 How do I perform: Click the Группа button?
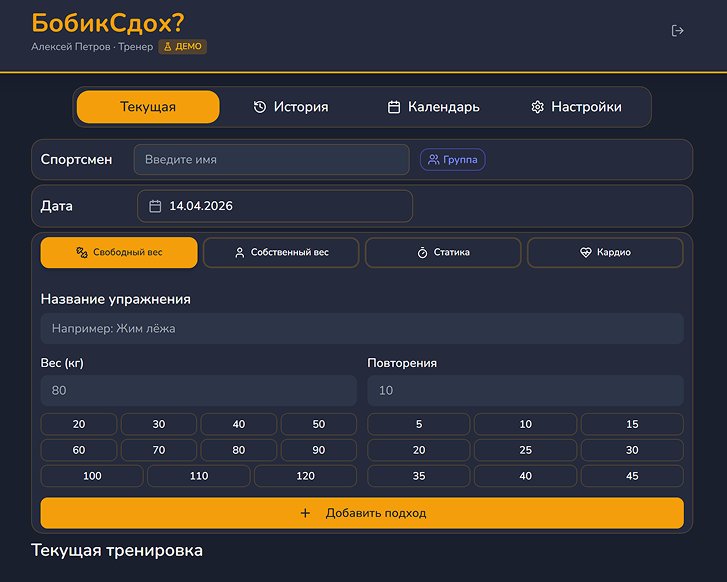453,160
